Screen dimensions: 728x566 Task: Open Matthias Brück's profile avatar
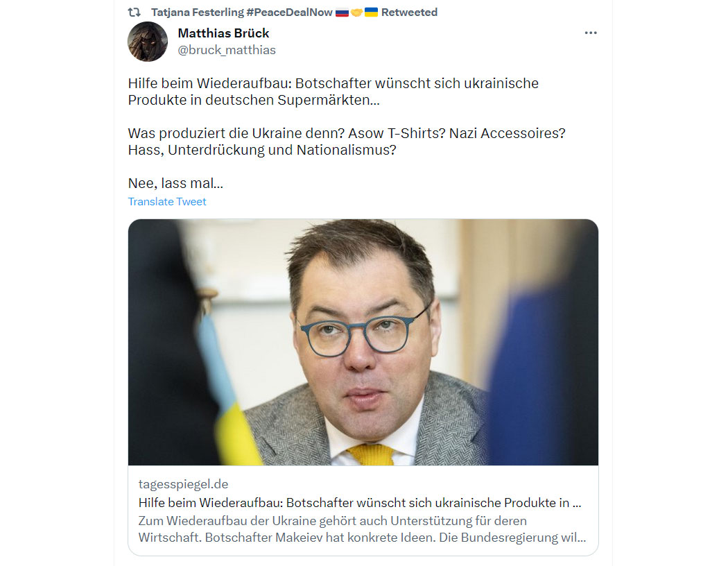tap(148, 42)
